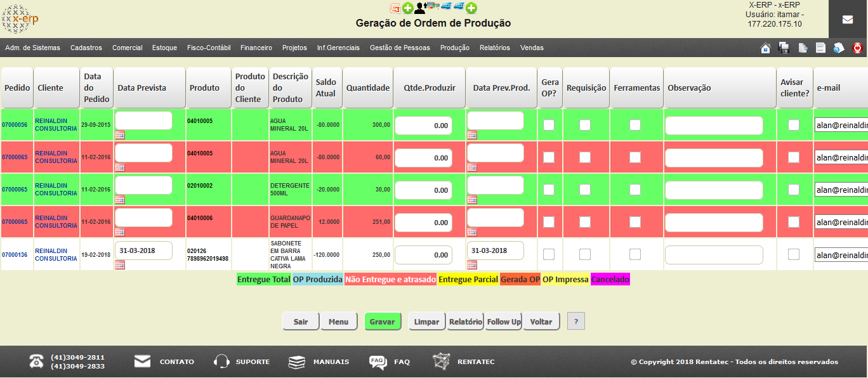This screenshot has width=868, height=378.
Task: Click the green Entregue Total legend swatch
Action: point(264,279)
